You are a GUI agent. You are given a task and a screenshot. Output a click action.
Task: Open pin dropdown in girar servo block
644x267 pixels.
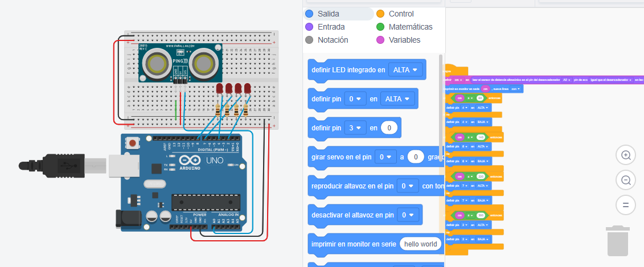tap(385, 157)
